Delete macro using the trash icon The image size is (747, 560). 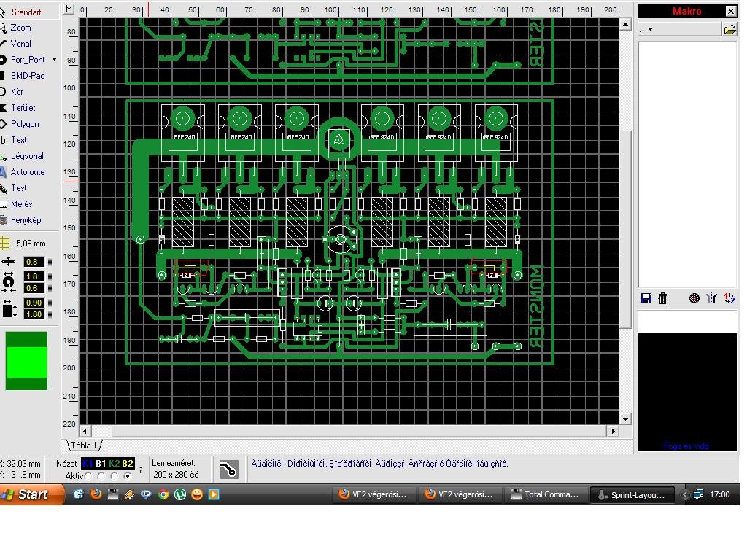662,298
